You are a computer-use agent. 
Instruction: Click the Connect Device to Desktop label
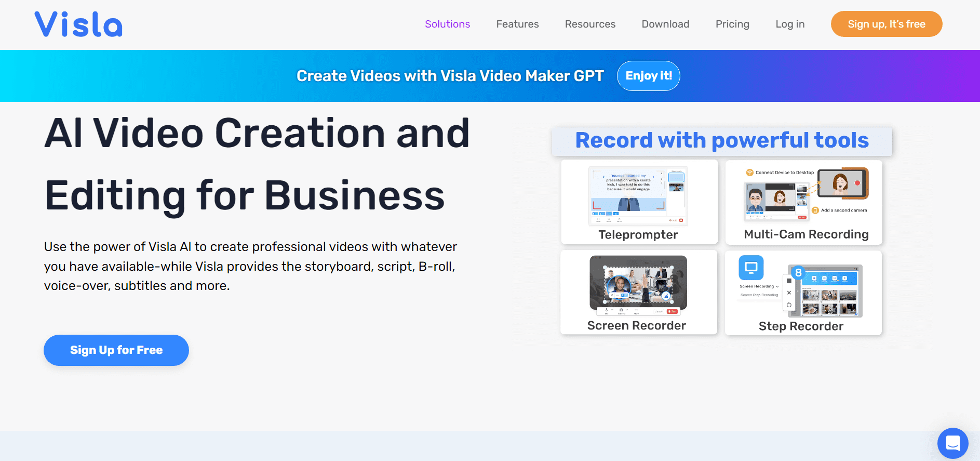(x=784, y=173)
